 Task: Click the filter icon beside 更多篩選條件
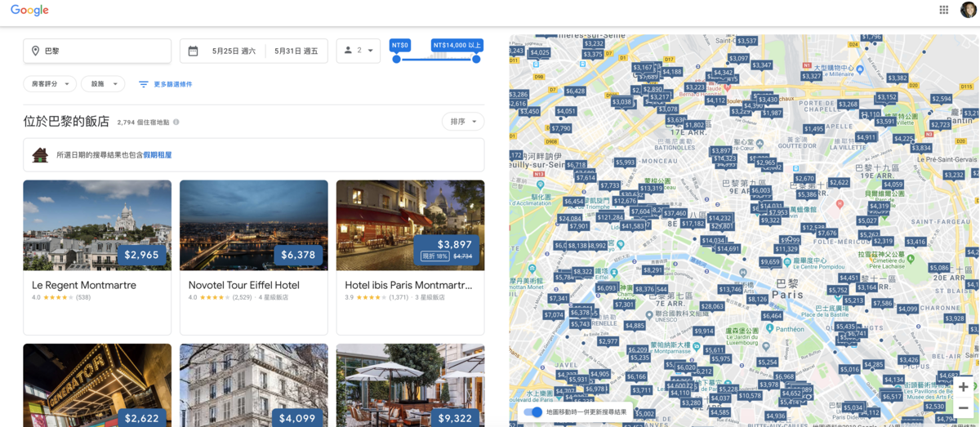tap(143, 84)
